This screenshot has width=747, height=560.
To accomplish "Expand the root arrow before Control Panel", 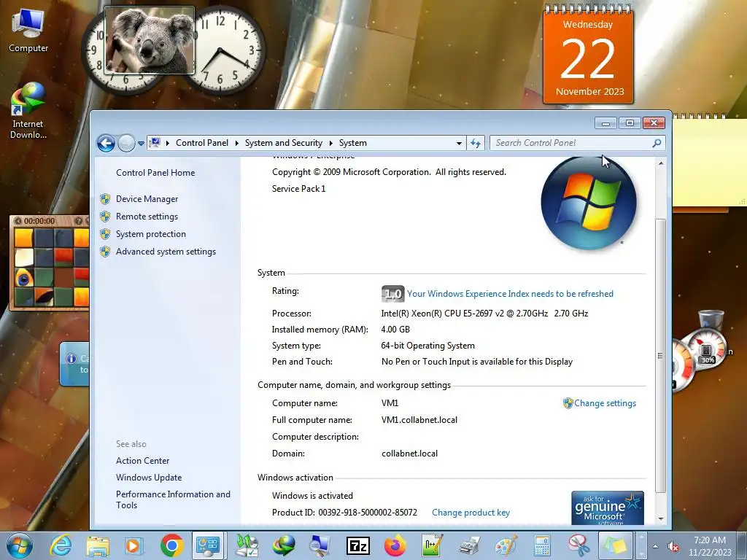I will point(168,143).
